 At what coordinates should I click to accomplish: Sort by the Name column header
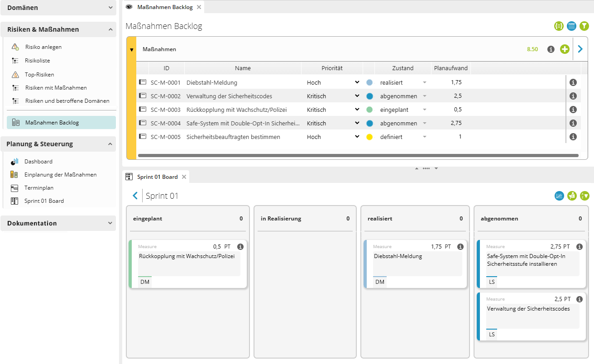[x=243, y=68]
